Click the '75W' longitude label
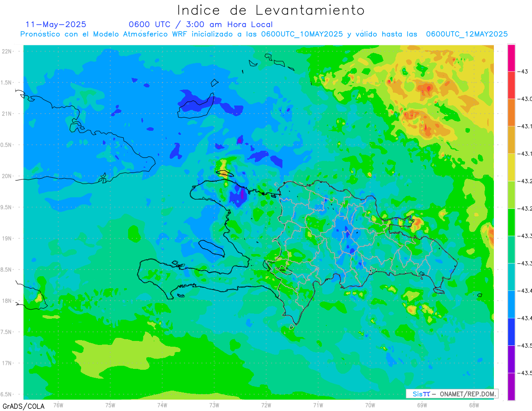The image size is (532, 411). click(x=110, y=405)
